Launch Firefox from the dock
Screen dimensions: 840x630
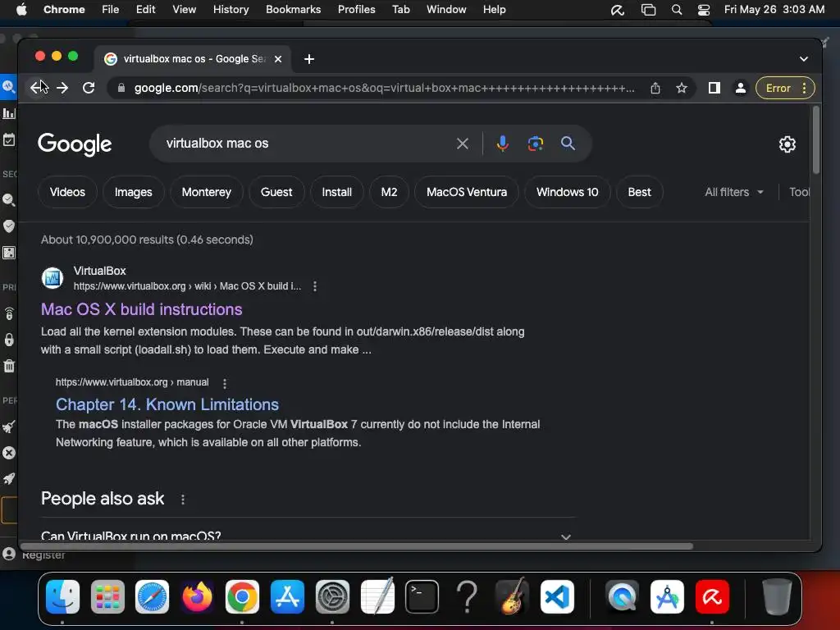[x=197, y=597]
